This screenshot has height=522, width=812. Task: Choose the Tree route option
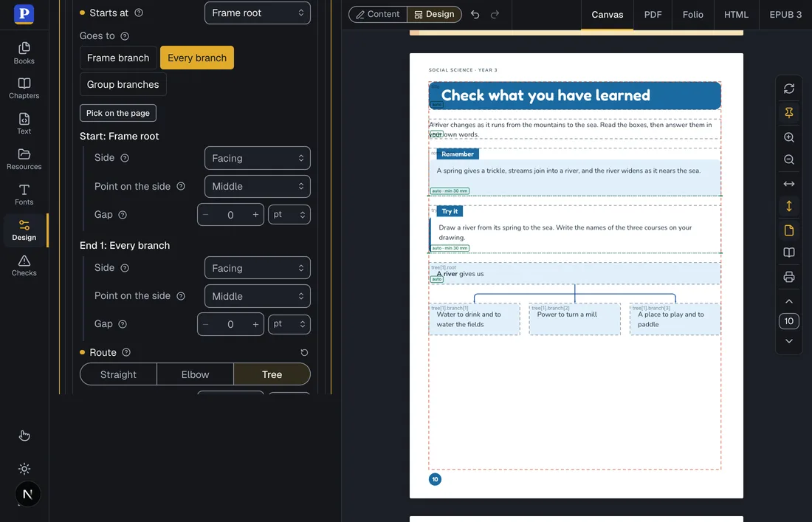pyautogui.click(x=272, y=374)
